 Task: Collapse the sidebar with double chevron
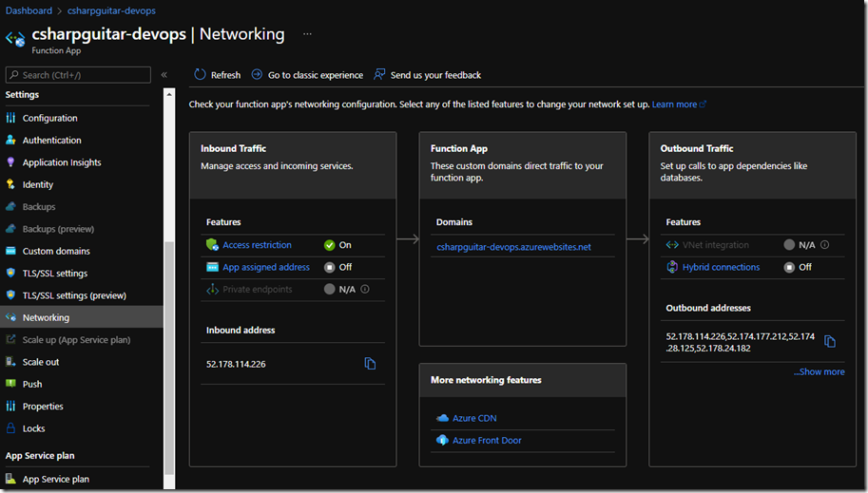point(164,75)
